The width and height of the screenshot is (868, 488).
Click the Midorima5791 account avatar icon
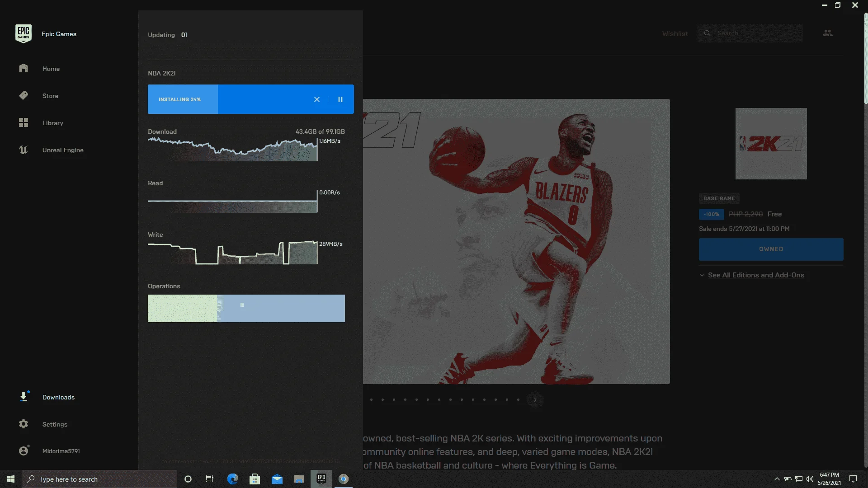point(24,450)
